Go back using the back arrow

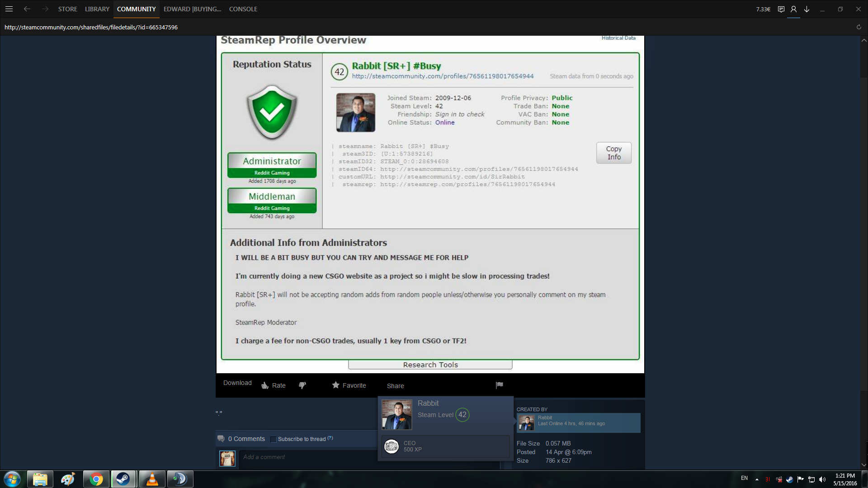[x=27, y=9]
